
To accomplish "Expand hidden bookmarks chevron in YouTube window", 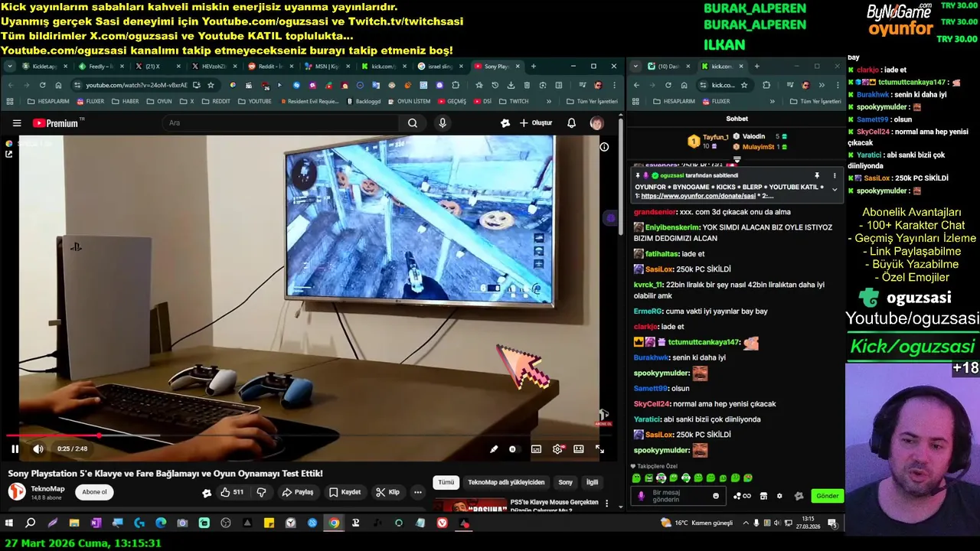I will (x=549, y=101).
